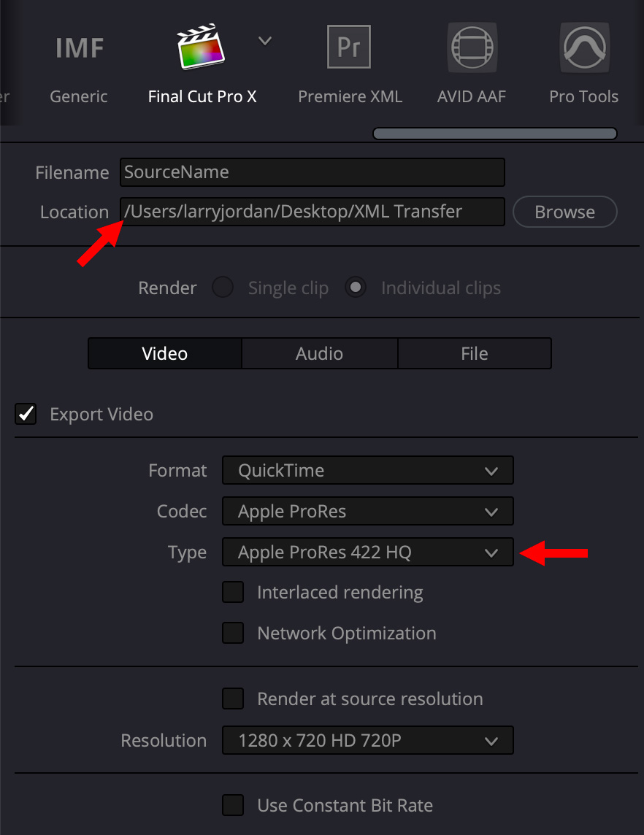Select the Premiere XML preset icon
The image size is (644, 835).
(349, 48)
